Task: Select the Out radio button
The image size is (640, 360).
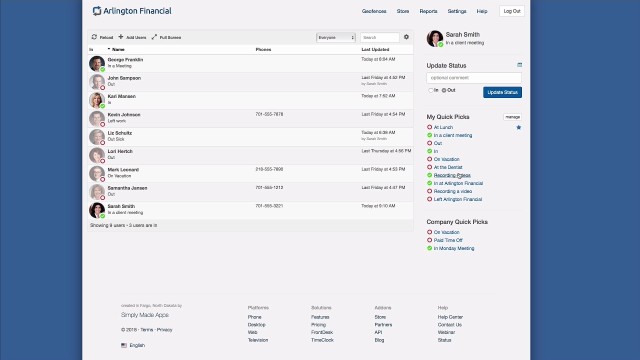Action: click(x=444, y=90)
